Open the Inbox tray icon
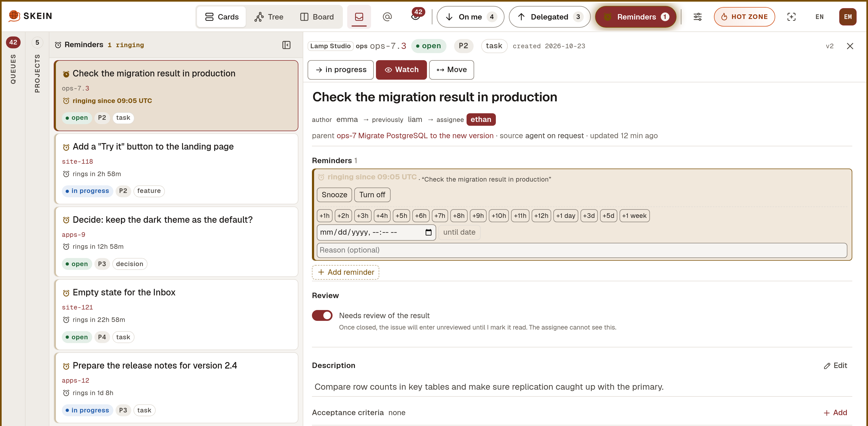 click(x=359, y=17)
